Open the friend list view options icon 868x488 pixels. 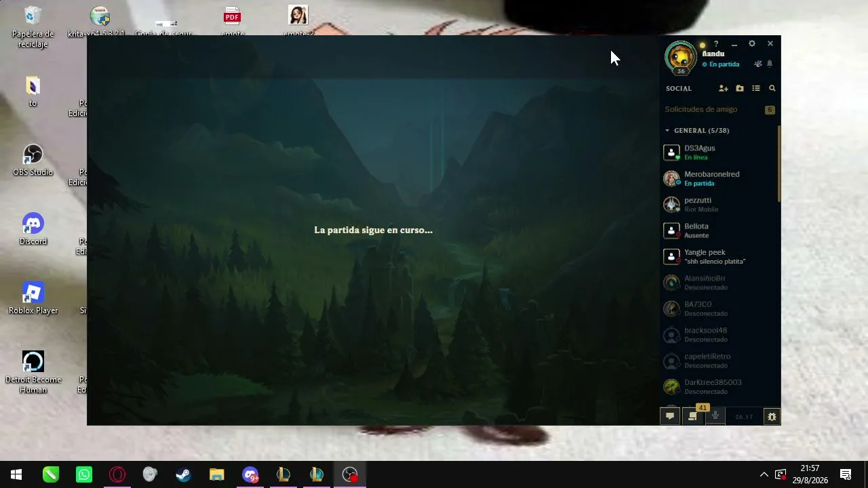click(x=756, y=89)
